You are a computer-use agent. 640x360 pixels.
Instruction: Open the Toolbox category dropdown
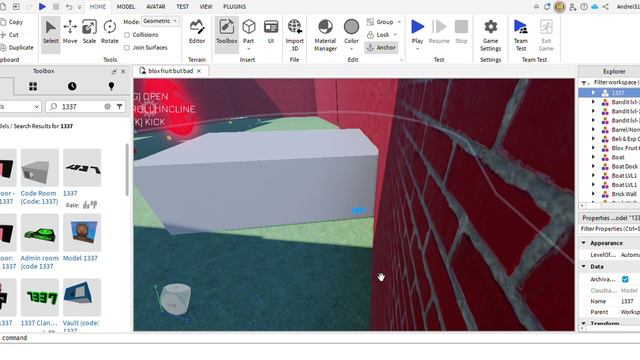pyautogui.click(x=20, y=107)
